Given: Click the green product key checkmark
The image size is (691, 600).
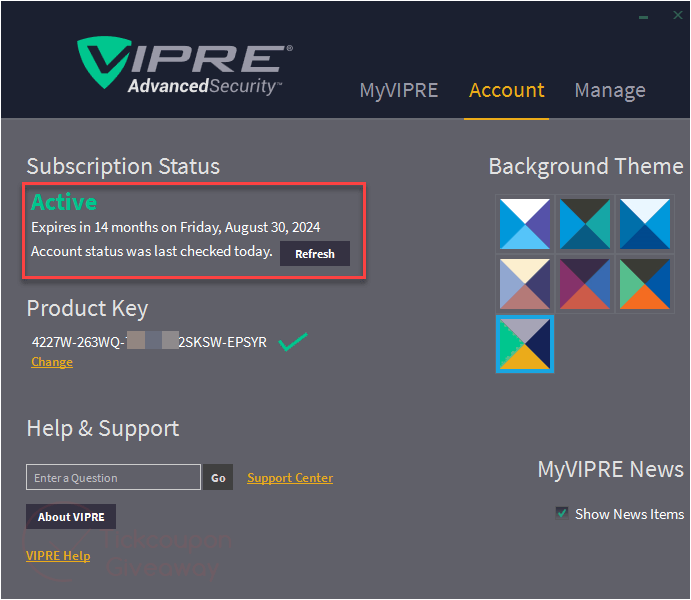Looking at the screenshot, I should click(293, 342).
